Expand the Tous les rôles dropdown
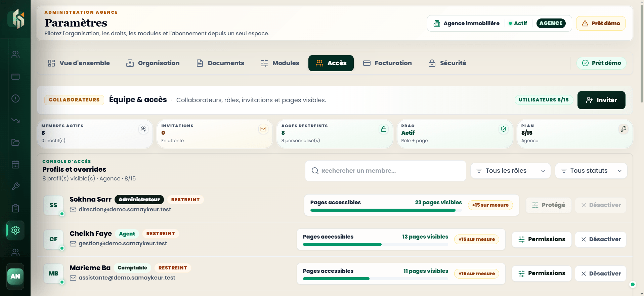 coord(510,171)
